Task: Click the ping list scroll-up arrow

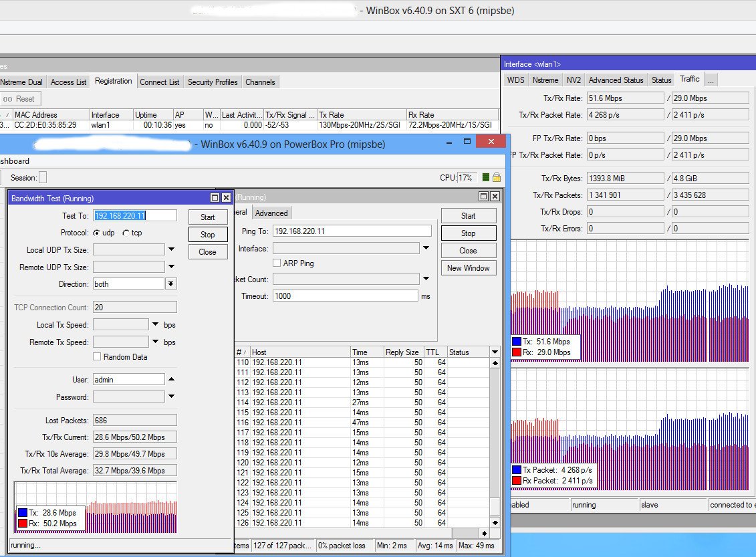Action: (x=495, y=362)
